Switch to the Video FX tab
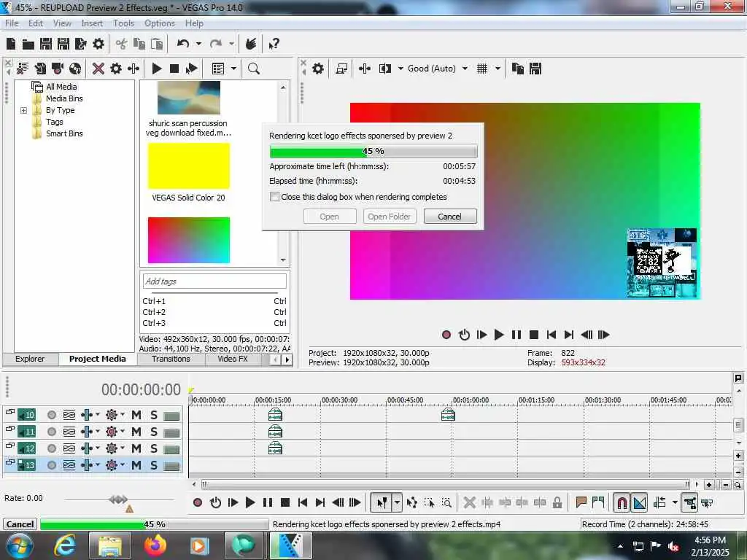The image size is (747, 560). click(233, 359)
